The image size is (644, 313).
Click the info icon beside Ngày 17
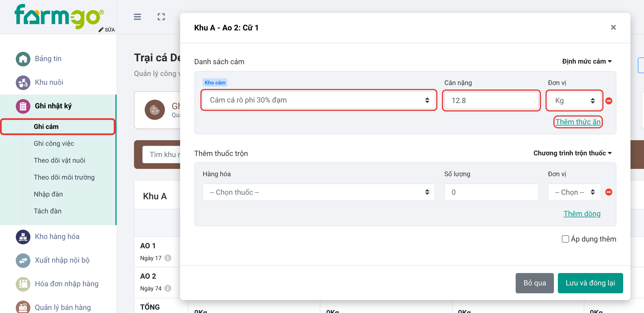[168, 258]
